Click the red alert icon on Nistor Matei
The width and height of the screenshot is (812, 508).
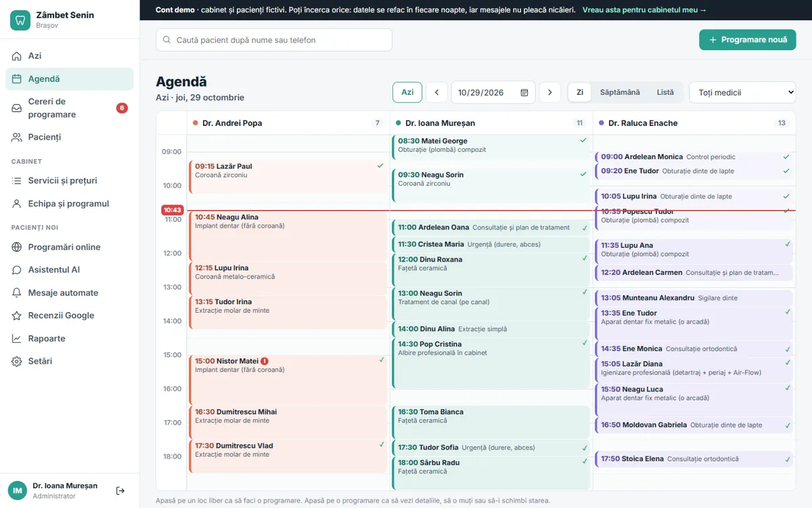265,361
